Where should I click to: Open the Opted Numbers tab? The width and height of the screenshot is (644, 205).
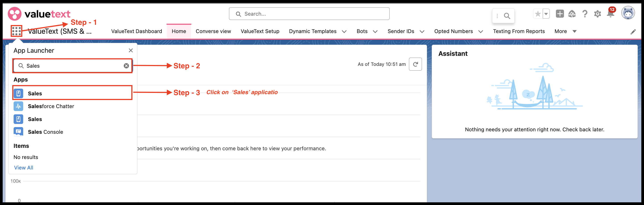(x=454, y=31)
